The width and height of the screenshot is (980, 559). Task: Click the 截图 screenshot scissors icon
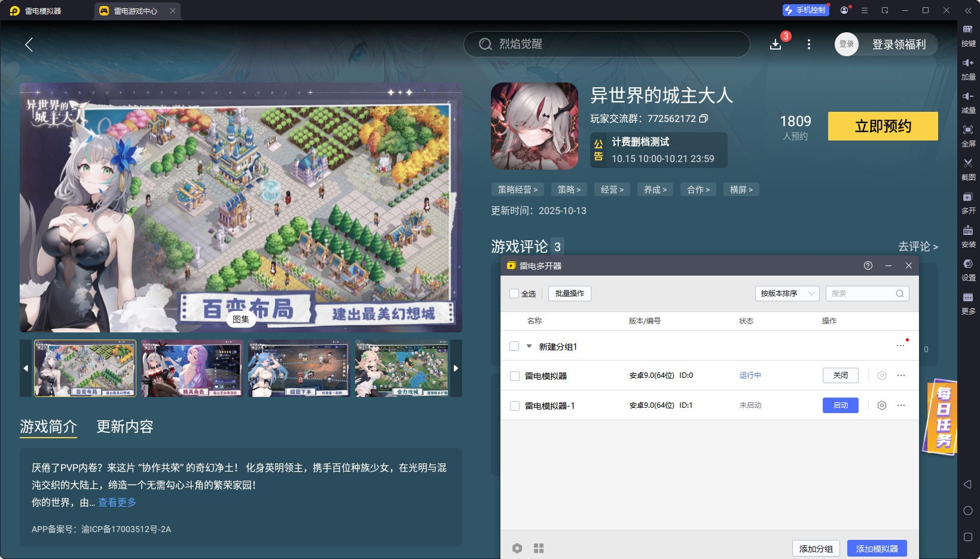click(968, 163)
